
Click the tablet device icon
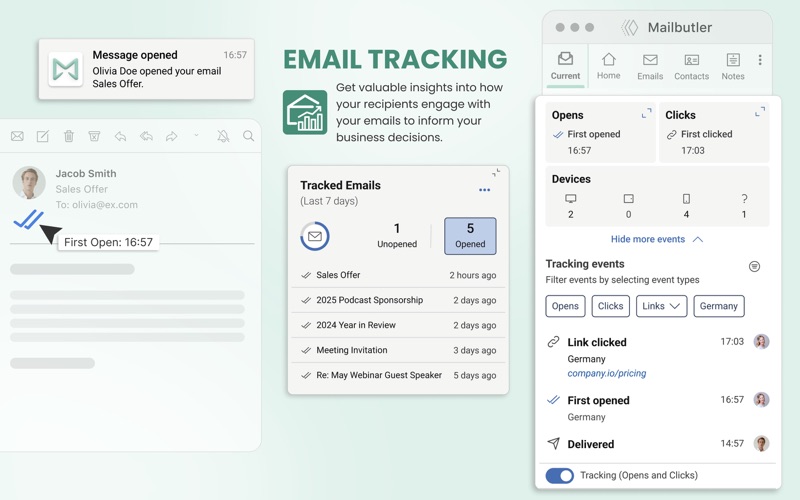point(629,198)
